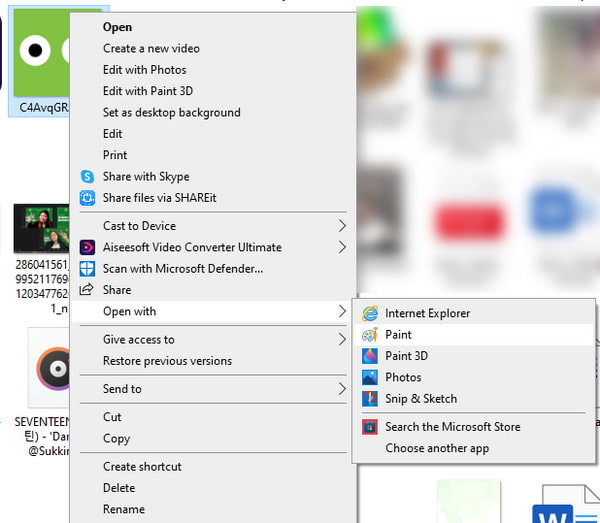
Task: Choose Restore previous versions
Action: click(x=214, y=361)
